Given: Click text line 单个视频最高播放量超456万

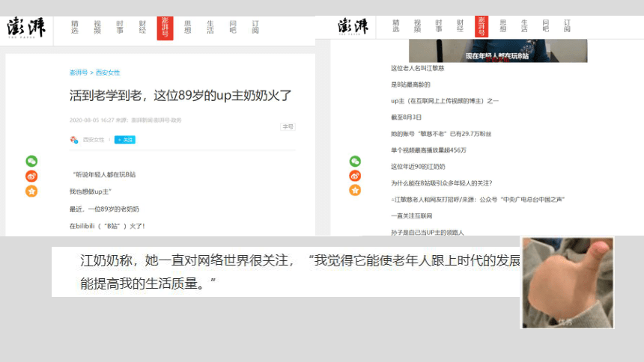Looking at the screenshot, I should coord(429,150).
